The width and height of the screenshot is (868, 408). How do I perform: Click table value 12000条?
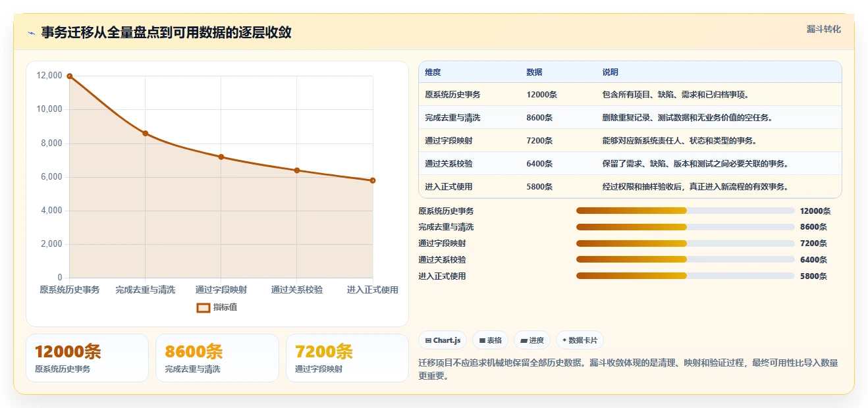[x=542, y=95]
